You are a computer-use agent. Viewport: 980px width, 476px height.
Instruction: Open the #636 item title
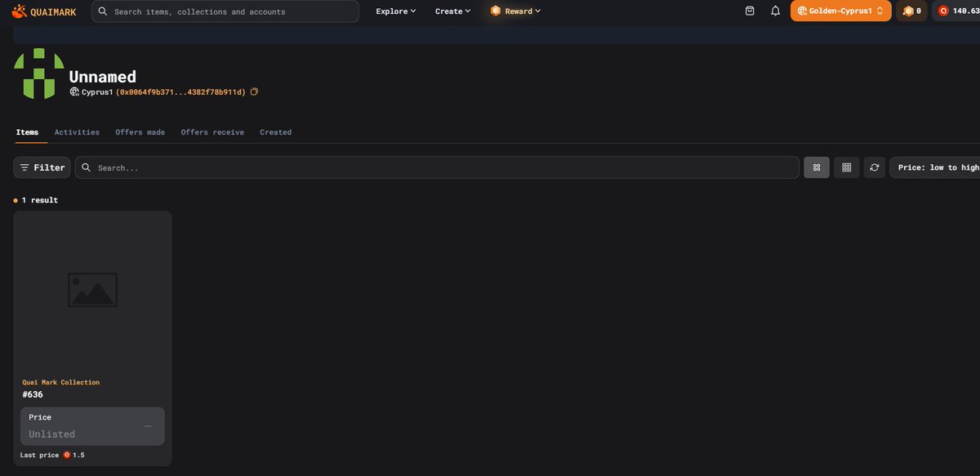click(x=33, y=394)
